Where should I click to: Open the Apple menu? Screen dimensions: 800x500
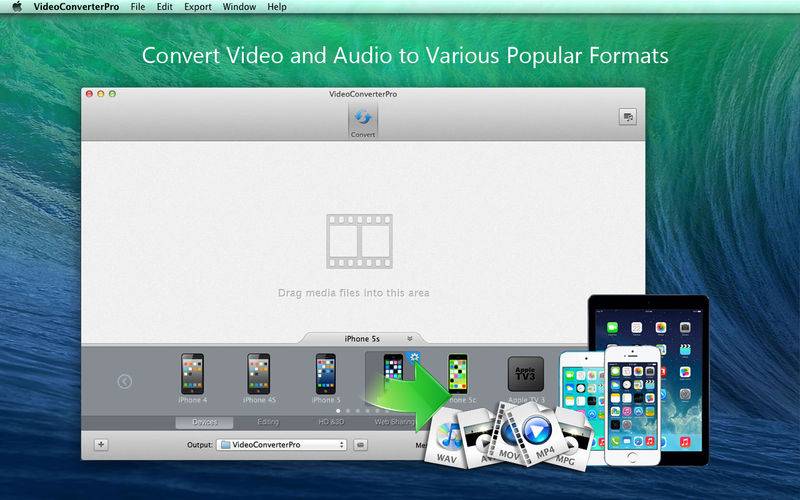[17, 7]
